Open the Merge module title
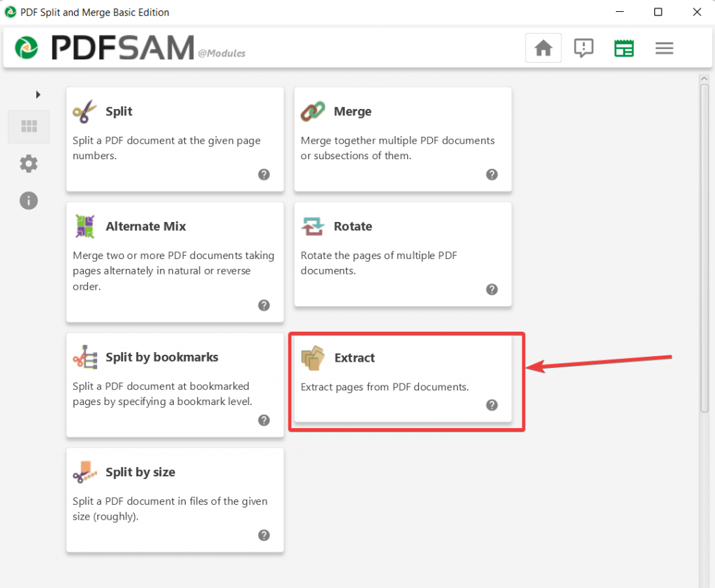 [x=353, y=111]
